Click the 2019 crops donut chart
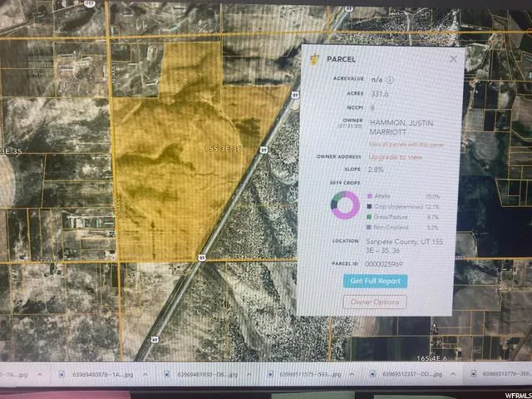Image resolution: width=532 pixels, height=399 pixels. coord(344,206)
